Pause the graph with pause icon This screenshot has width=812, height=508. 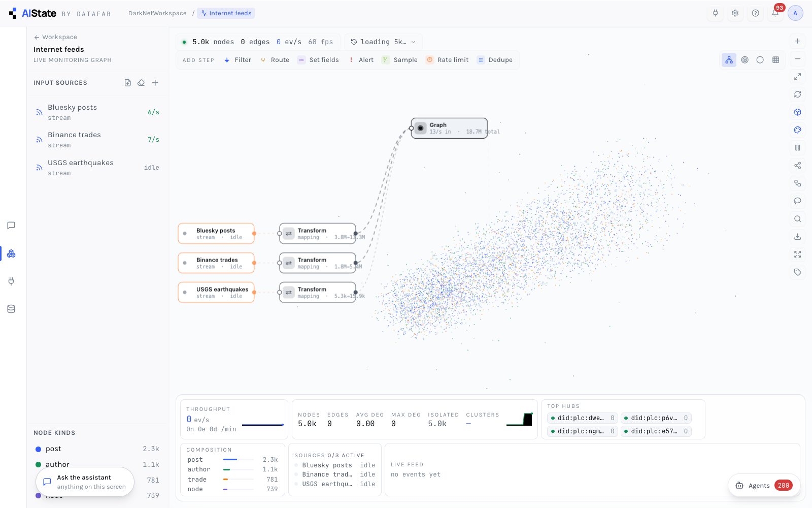(x=797, y=148)
